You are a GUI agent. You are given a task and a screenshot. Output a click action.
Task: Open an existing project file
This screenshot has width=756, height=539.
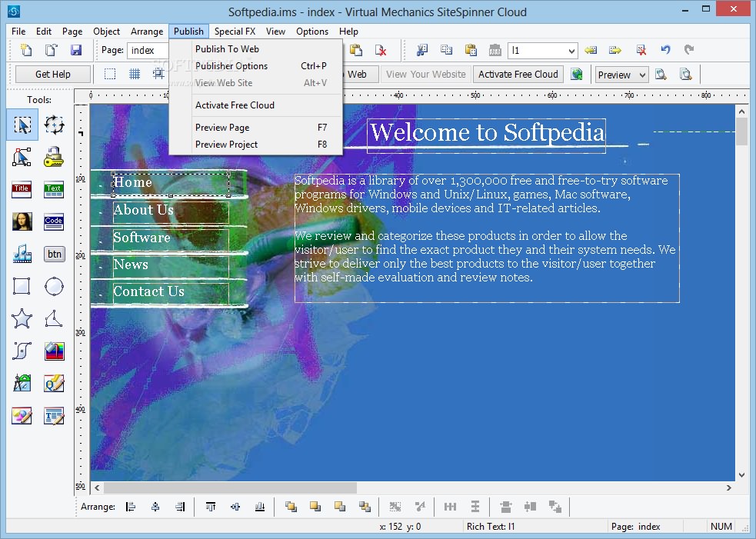tap(51, 50)
